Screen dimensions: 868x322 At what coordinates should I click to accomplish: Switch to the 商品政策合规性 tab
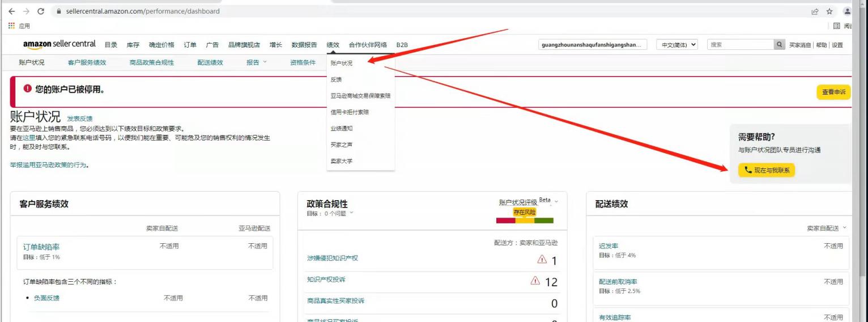[152, 62]
